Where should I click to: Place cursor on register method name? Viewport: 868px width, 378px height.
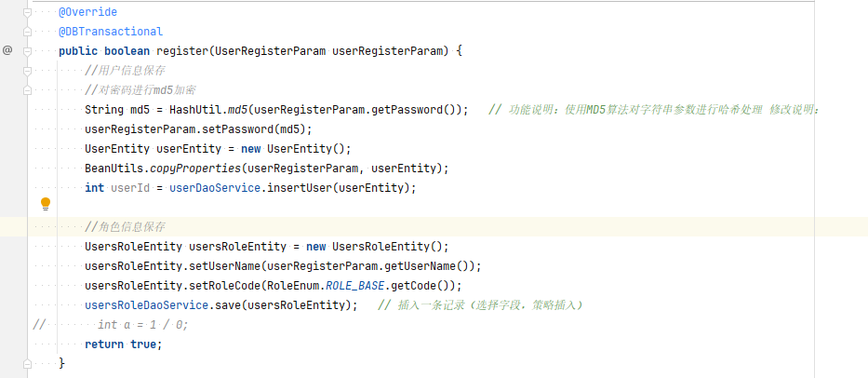pyautogui.click(x=182, y=51)
